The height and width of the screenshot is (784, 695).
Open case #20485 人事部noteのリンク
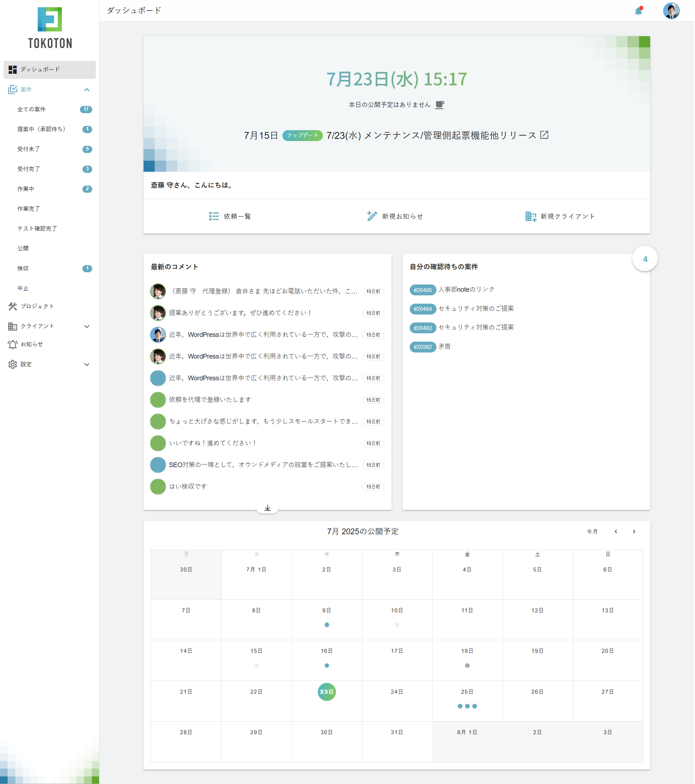[x=466, y=290]
